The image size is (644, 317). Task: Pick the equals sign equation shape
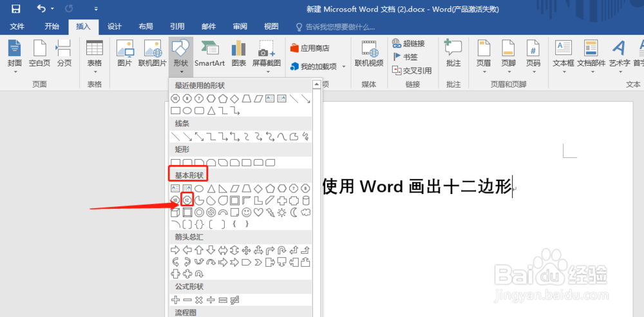(x=223, y=300)
